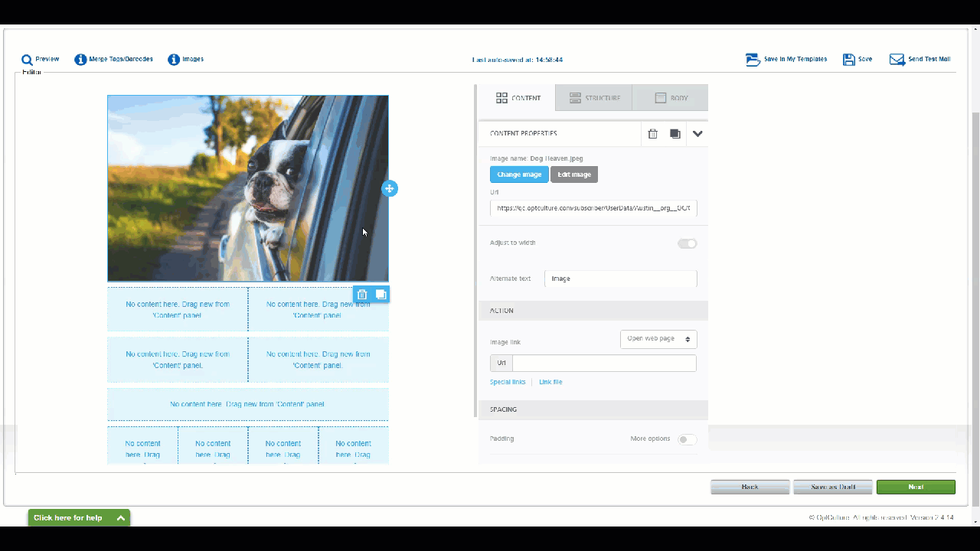Click the Save floppy disk icon
980x551 pixels.
point(848,60)
